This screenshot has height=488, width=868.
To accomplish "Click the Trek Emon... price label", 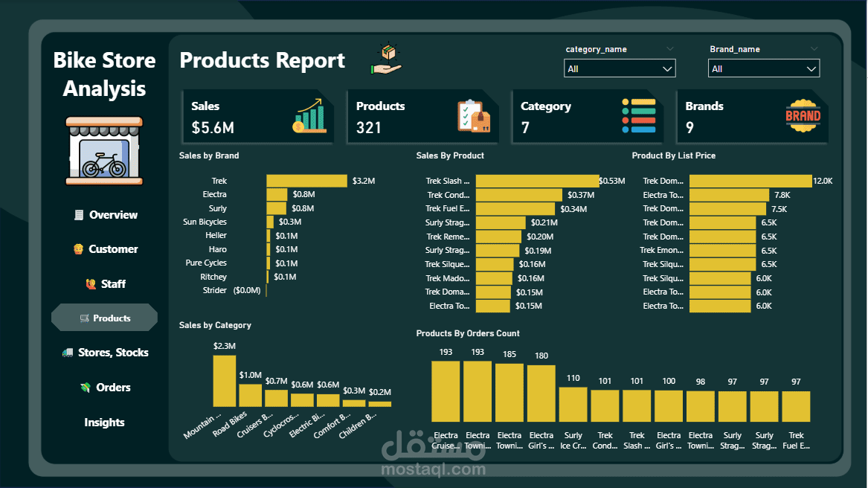I will point(661,251).
